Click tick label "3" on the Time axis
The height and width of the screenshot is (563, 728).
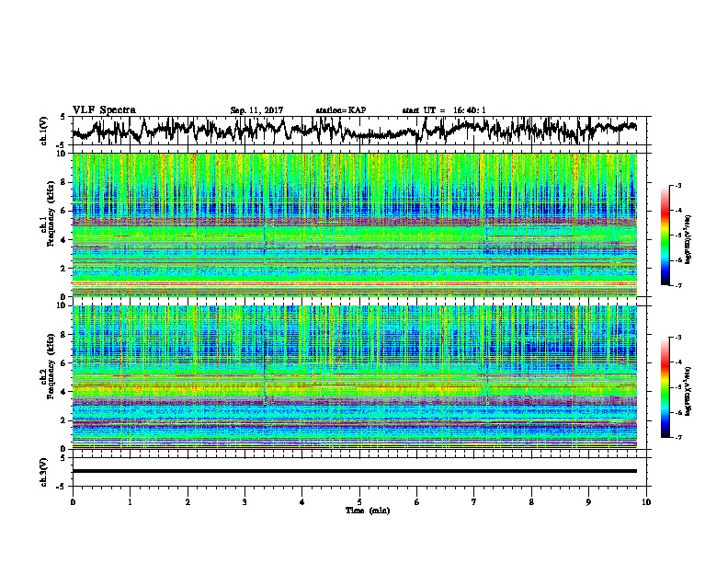[x=245, y=502]
